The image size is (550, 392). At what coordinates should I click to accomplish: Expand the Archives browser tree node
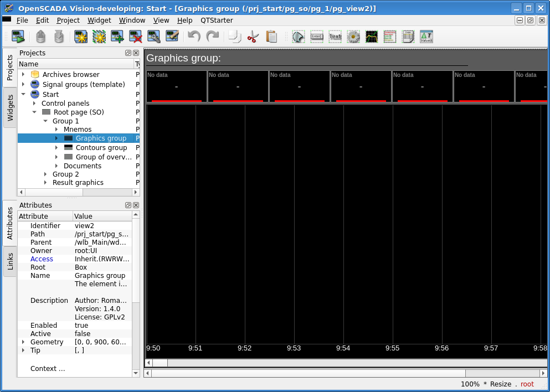23,75
